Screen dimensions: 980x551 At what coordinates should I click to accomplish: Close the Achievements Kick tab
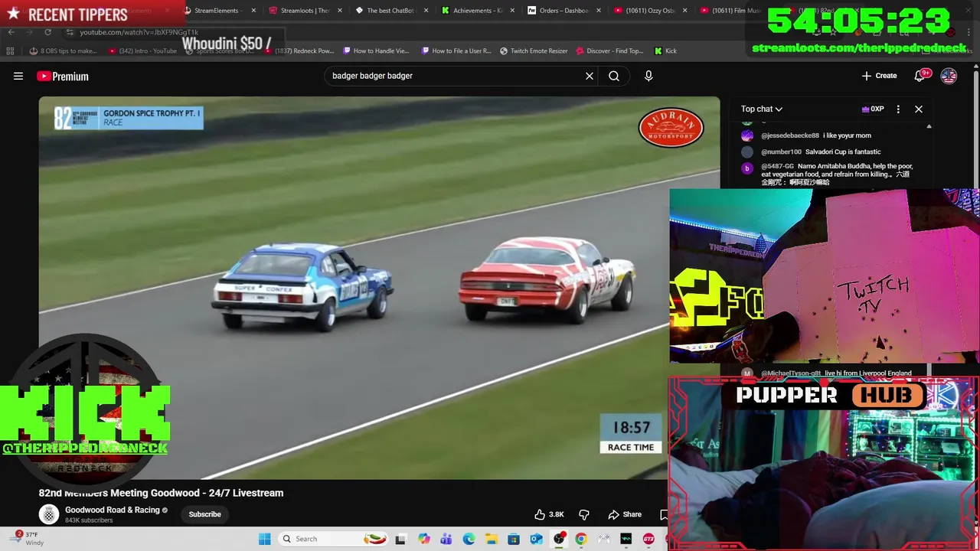point(512,11)
